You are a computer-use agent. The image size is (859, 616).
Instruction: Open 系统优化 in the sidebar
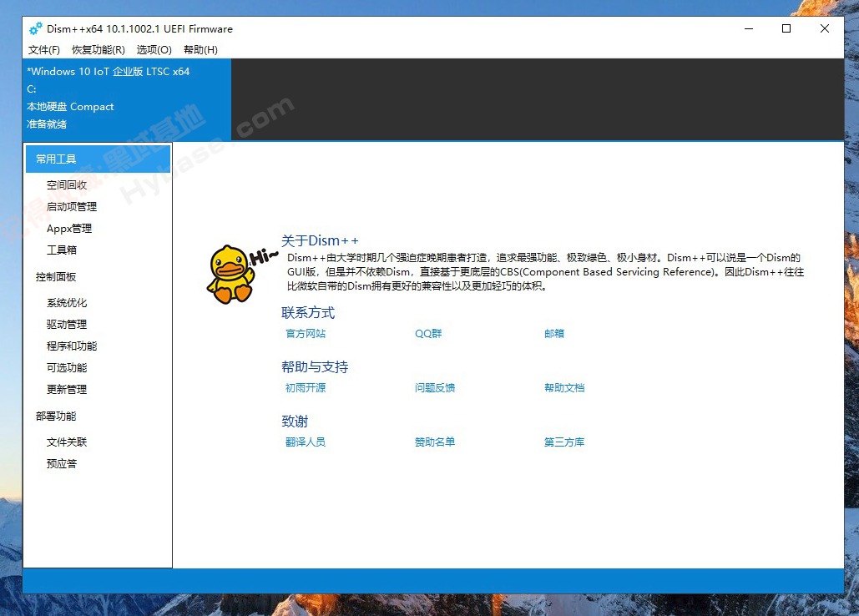67,303
